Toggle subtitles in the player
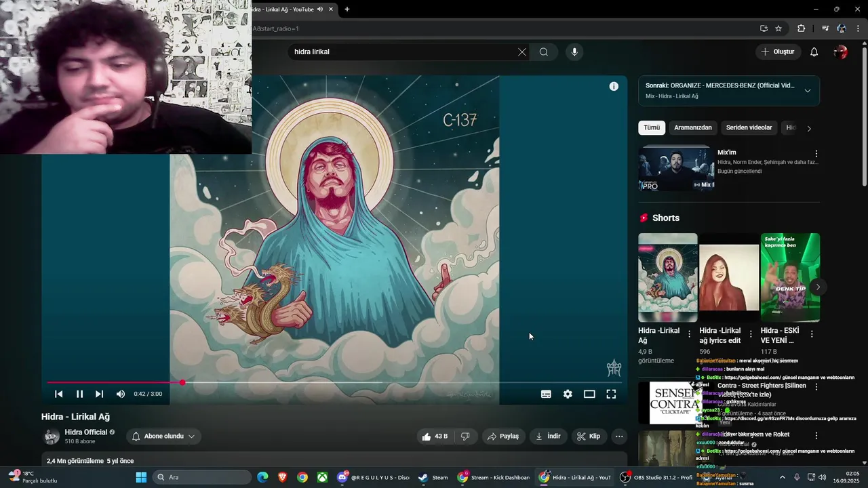The width and height of the screenshot is (868, 488). (x=546, y=394)
